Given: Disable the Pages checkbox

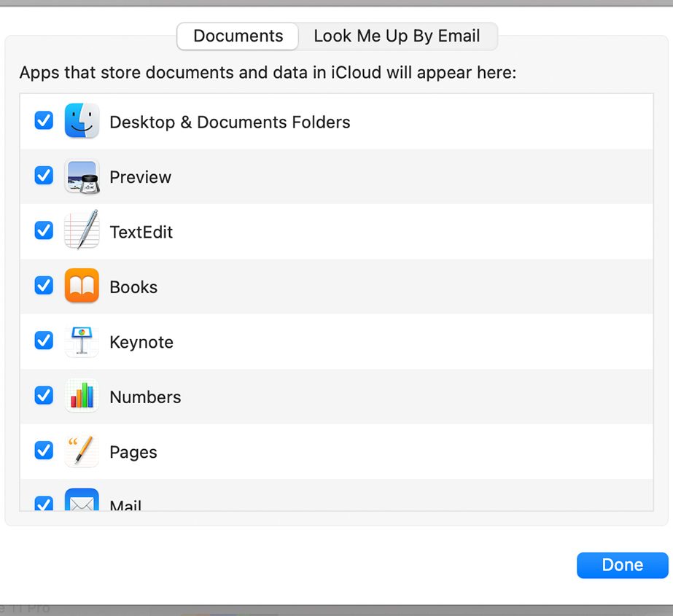Looking at the screenshot, I should click(44, 450).
